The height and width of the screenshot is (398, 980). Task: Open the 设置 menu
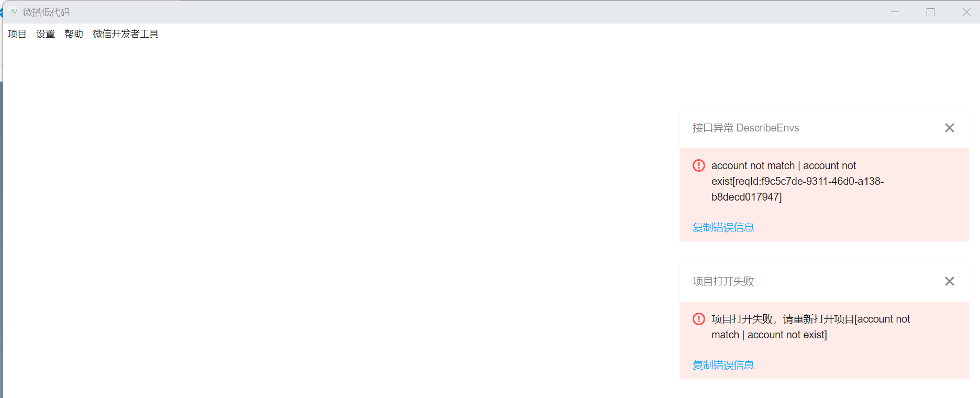[x=46, y=34]
